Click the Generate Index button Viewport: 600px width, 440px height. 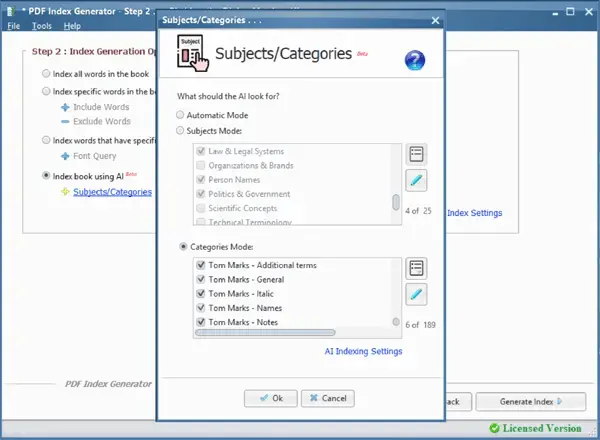coord(530,401)
